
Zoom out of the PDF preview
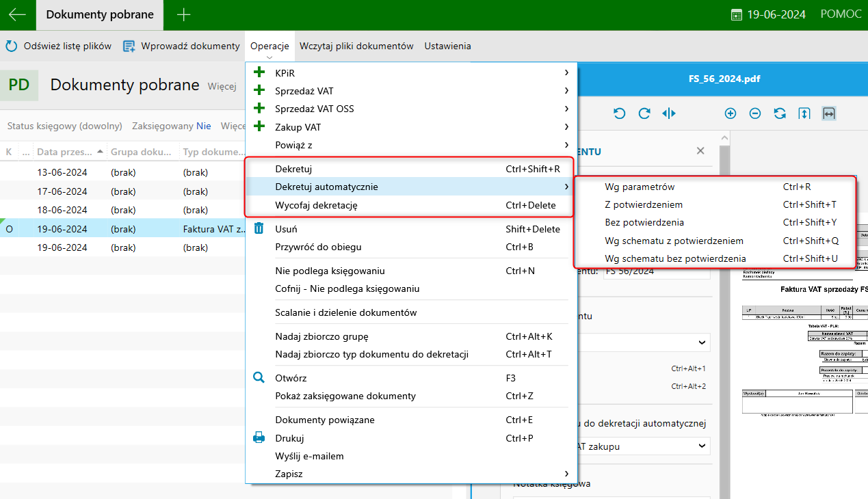click(x=755, y=113)
